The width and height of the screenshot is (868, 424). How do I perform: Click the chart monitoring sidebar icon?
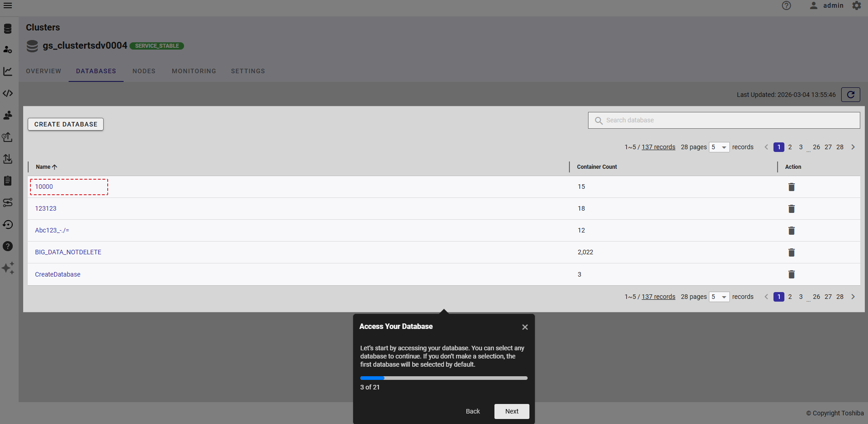pyautogui.click(x=8, y=71)
